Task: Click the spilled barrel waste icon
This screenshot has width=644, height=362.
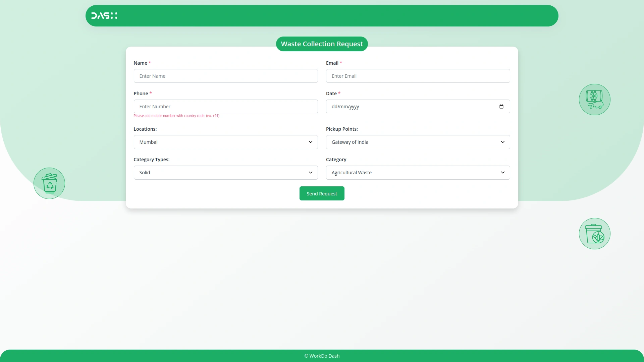Action: click(594, 100)
